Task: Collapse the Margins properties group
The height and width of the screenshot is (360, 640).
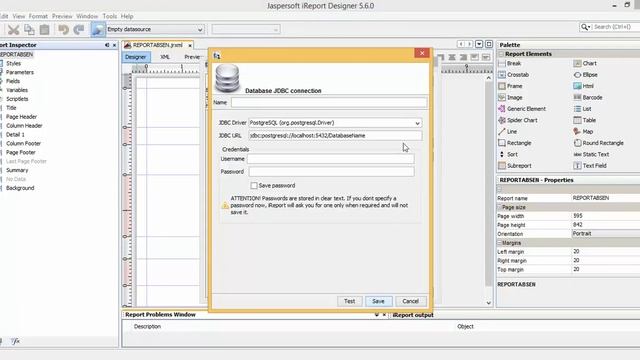Action: coord(499,243)
